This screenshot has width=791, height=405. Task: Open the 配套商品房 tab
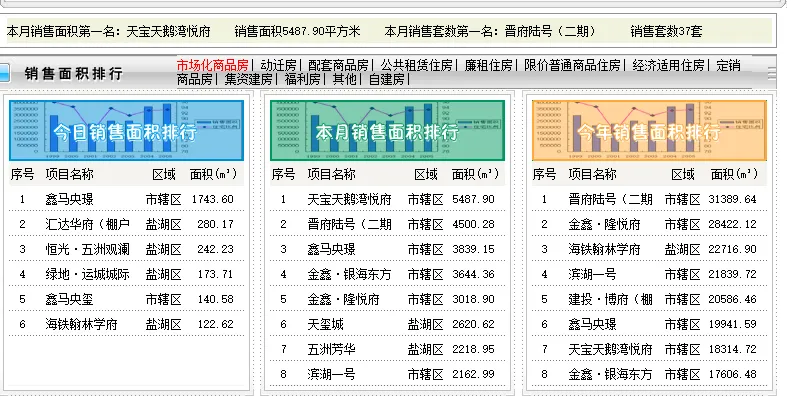click(x=338, y=65)
